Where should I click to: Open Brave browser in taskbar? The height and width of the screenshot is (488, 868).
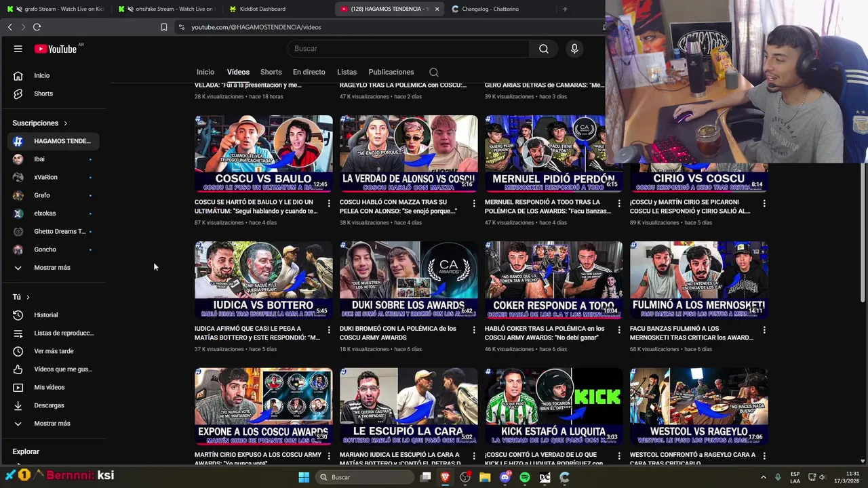pos(446,477)
